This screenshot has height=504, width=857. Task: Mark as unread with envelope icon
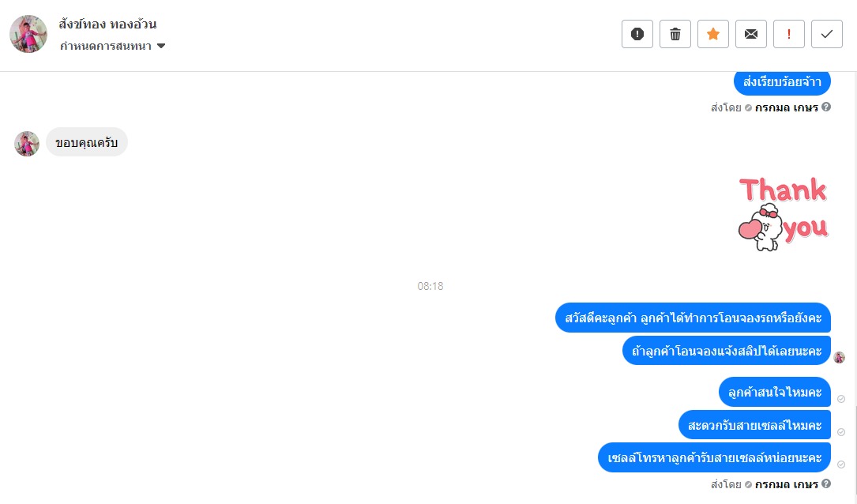751,34
